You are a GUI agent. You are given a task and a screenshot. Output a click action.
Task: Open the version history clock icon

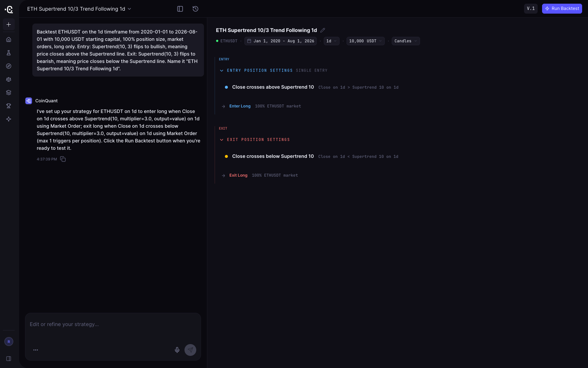pyautogui.click(x=196, y=9)
